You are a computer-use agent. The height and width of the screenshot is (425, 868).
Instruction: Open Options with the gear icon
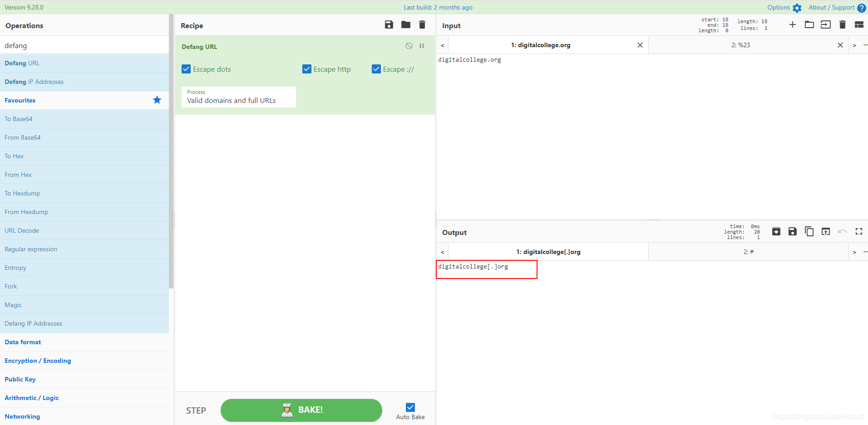pos(797,8)
